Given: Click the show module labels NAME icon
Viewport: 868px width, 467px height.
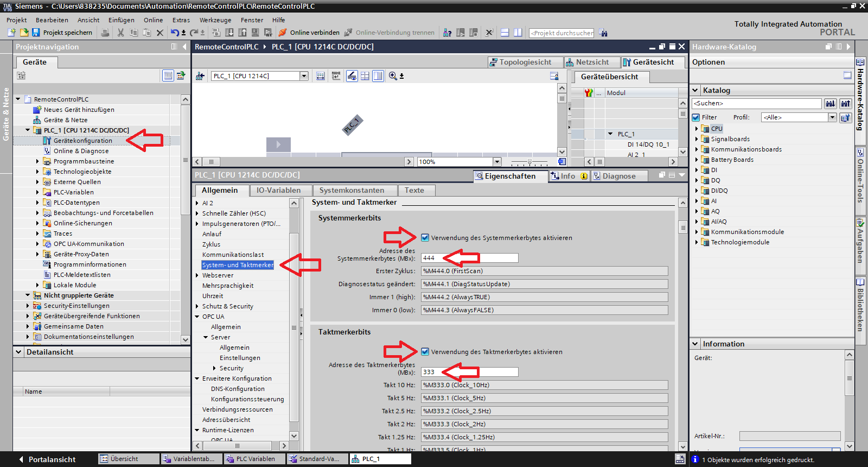Looking at the screenshot, I should coord(336,76).
